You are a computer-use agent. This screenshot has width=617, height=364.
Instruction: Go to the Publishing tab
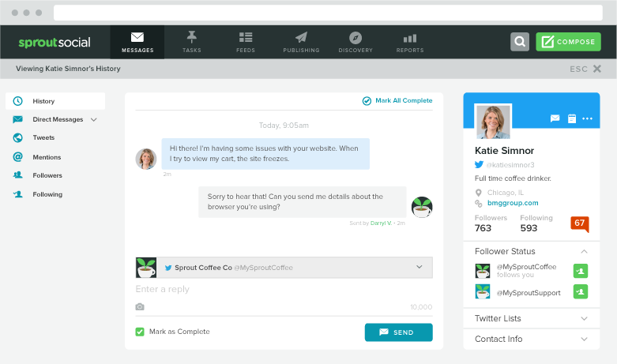[x=302, y=42]
